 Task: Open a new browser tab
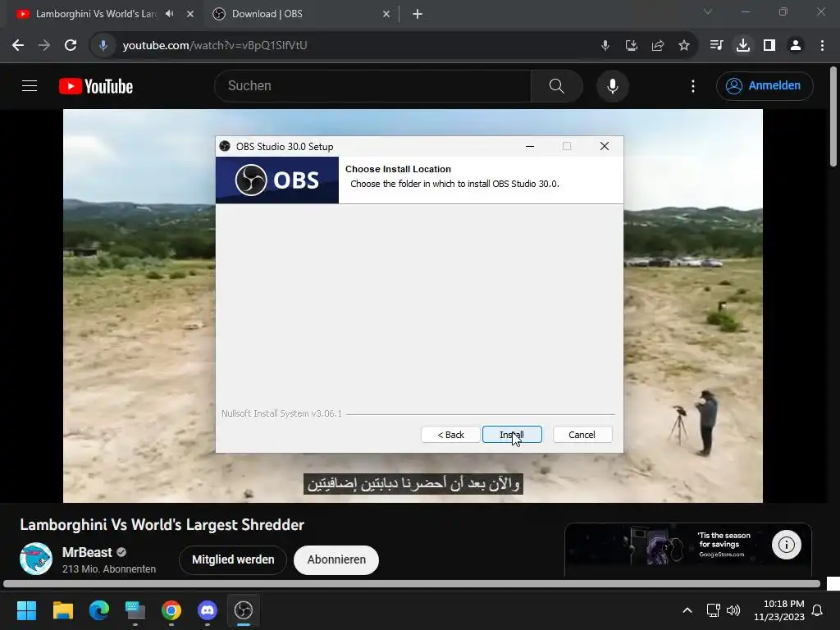click(418, 15)
